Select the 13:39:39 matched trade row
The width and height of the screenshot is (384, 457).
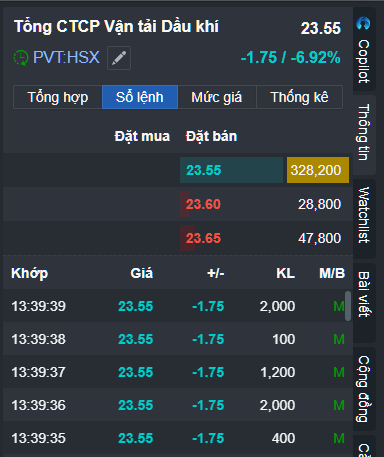tap(178, 306)
